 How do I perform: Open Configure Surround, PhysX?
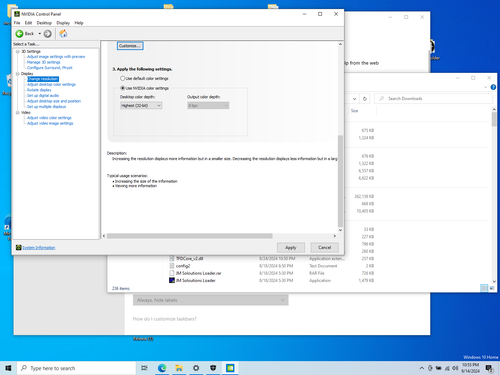(x=50, y=68)
